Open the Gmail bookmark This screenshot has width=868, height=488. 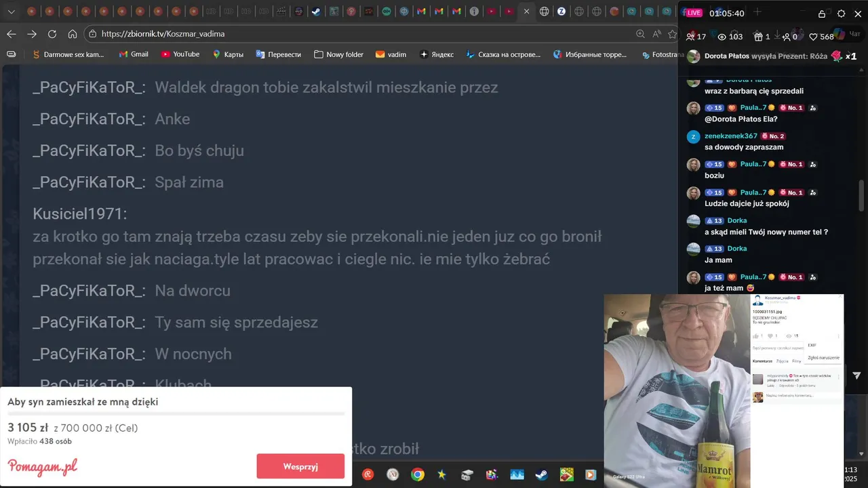pyautogui.click(x=134, y=54)
